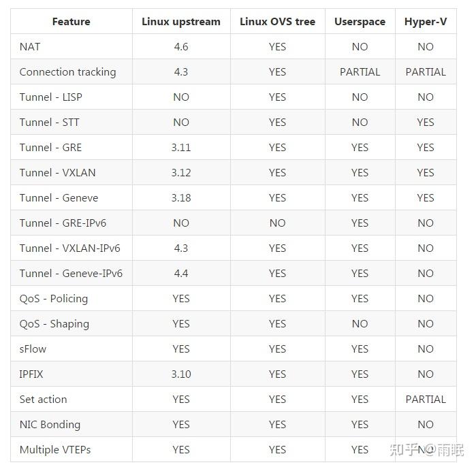Click the Tunnel - LISP row label
This screenshot has width=476, height=469.
50,97
